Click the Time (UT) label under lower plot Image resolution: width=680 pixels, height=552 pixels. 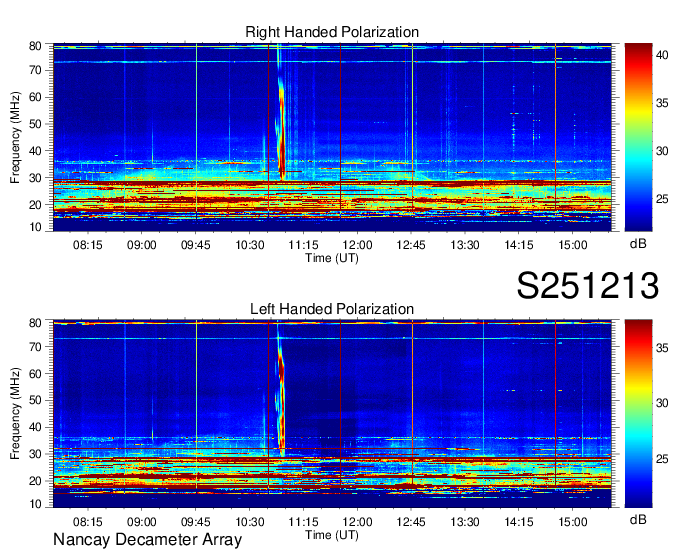331,534
